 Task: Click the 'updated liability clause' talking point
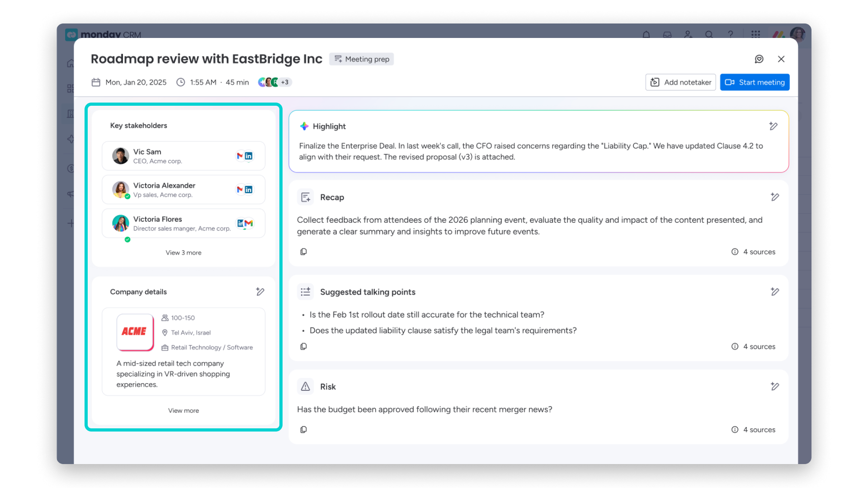click(443, 331)
